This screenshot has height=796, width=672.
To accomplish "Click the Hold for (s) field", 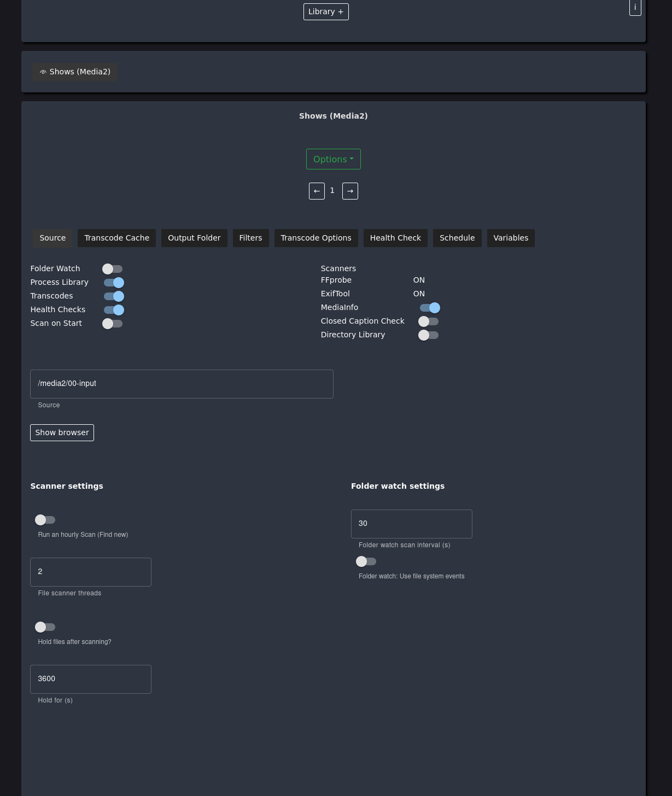I will point(91,679).
